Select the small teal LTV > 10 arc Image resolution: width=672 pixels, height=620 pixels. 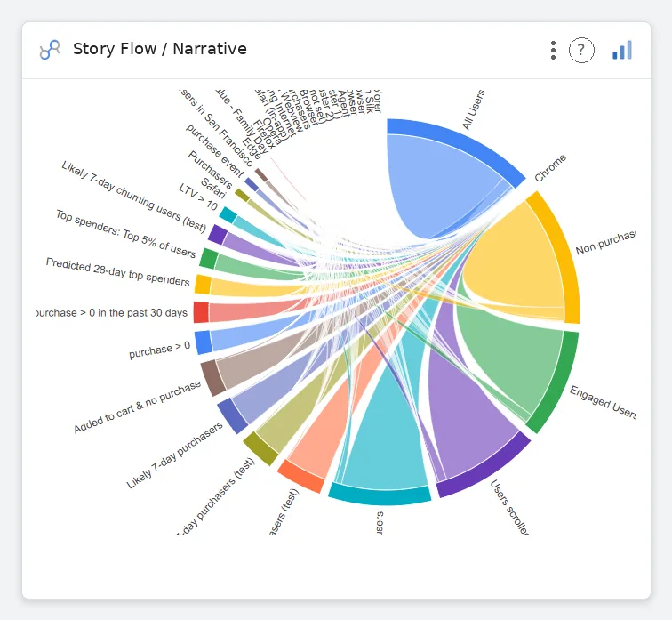point(228,214)
